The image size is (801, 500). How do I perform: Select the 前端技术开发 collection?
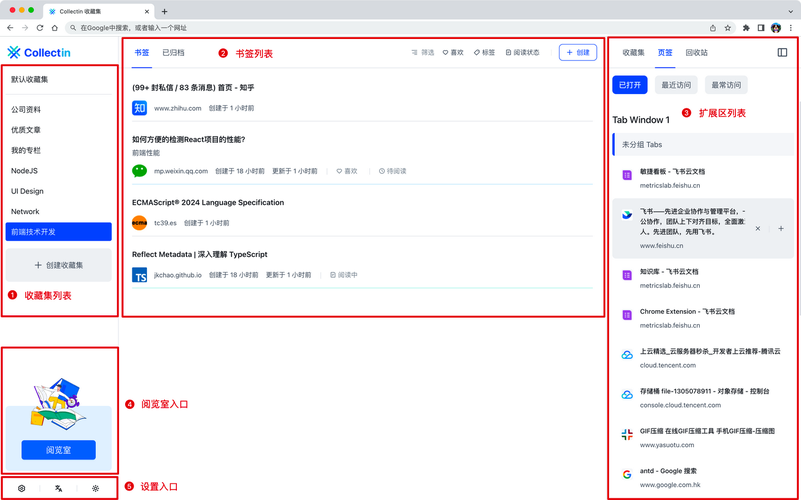point(59,231)
